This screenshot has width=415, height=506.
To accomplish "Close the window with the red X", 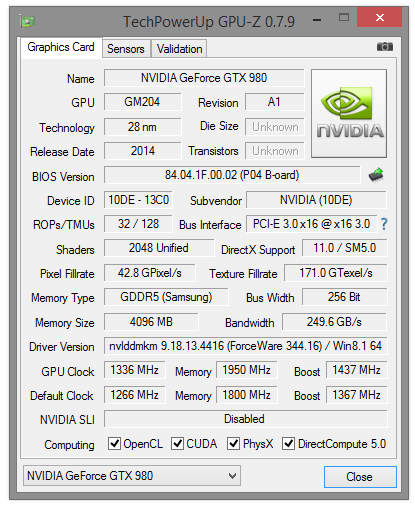I will click(379, 17).
